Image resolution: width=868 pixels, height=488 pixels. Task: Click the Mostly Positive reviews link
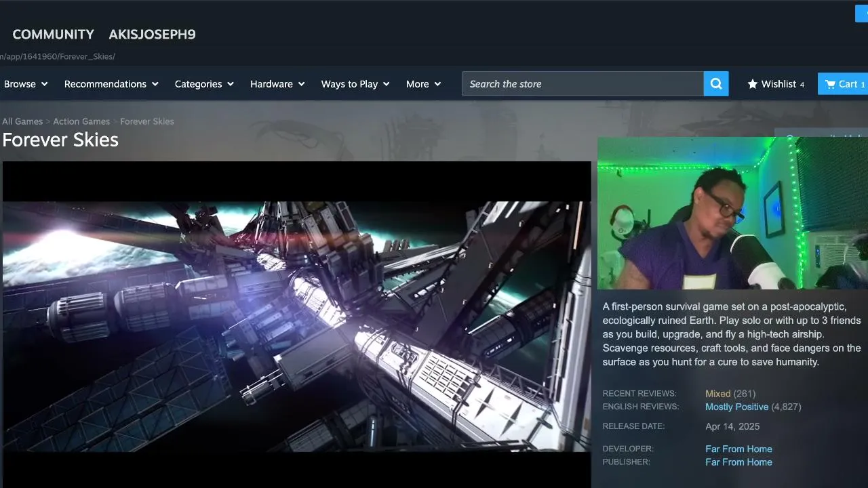pyautogui.click(x=736, y=407)
